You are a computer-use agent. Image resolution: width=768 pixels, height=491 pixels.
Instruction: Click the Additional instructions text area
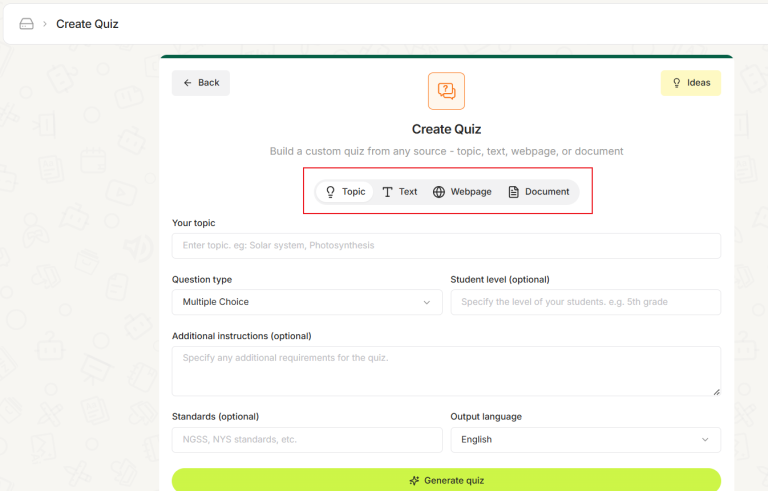[446, 370]
